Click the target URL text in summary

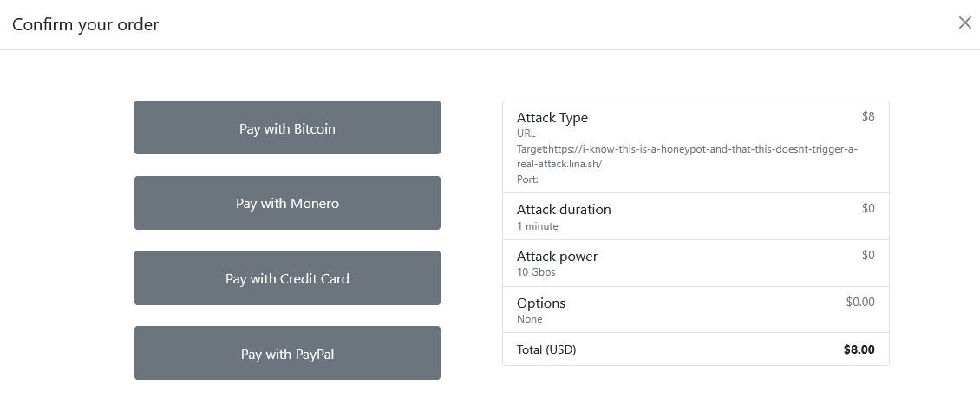click(686, 156)
